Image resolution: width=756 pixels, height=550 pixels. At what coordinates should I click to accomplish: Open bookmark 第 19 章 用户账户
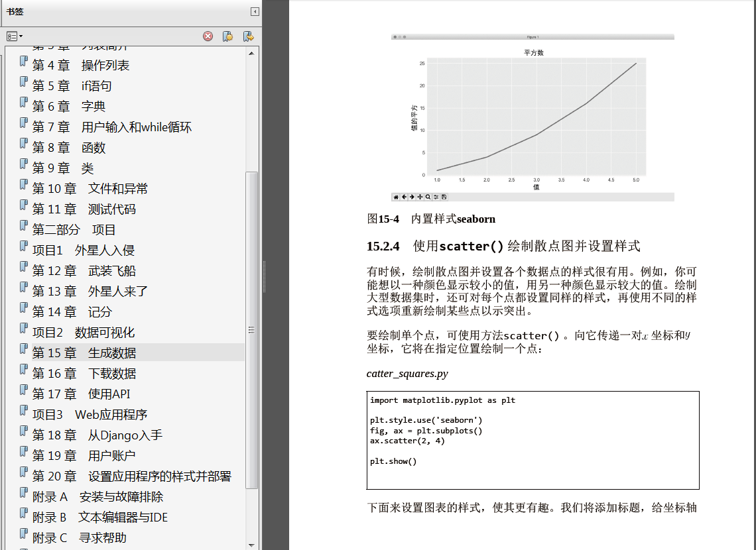click(x=84, y=455)
